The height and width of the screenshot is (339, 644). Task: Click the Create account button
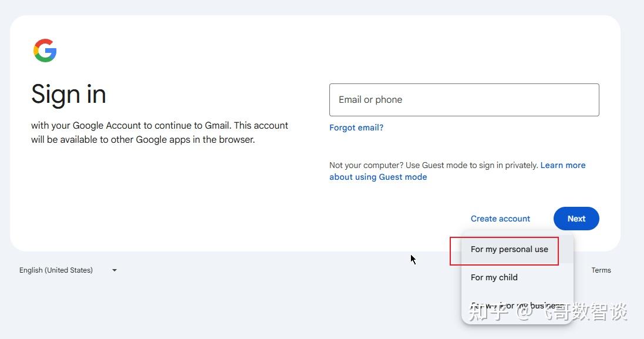[x=500, y=219]
